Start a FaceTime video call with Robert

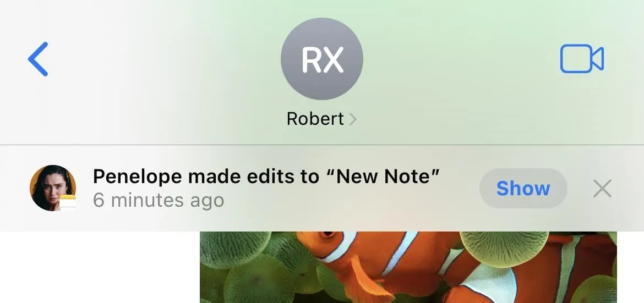pos(582,59)
